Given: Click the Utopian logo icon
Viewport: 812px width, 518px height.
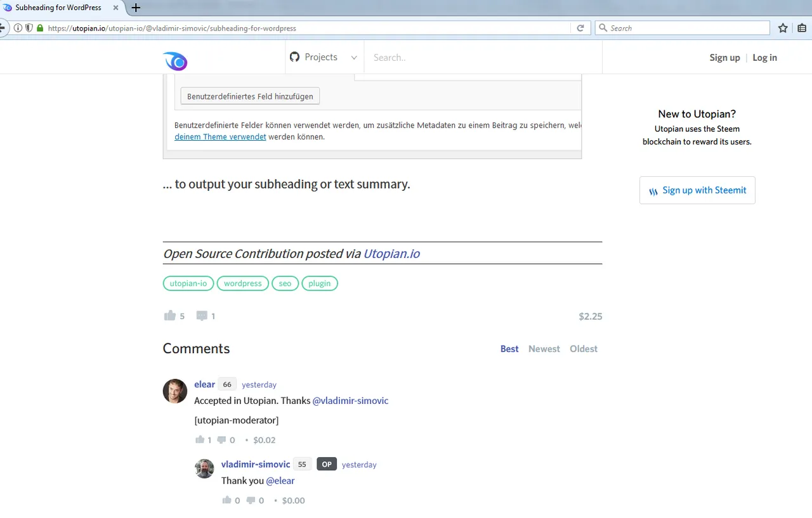Looking at the screenshot, I should pyautogui.click(x=175, y=61).
